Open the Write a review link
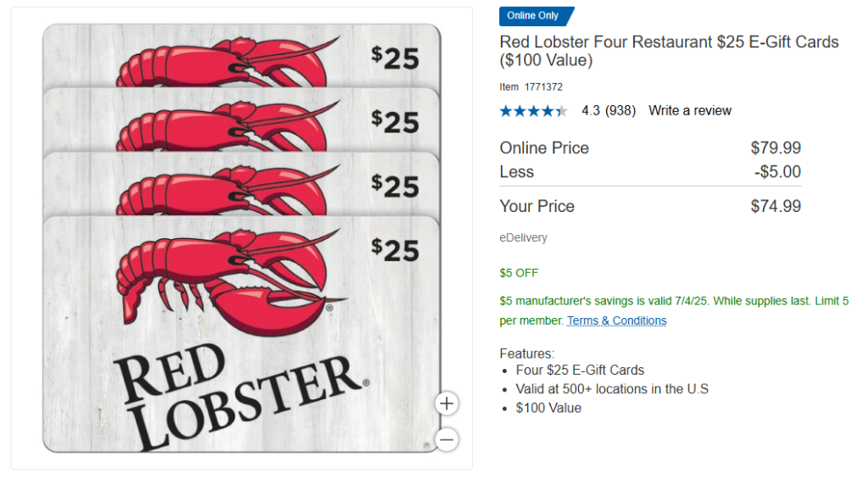Image resolution: width=868 pixels, height=479 pixels. [690, 111]
